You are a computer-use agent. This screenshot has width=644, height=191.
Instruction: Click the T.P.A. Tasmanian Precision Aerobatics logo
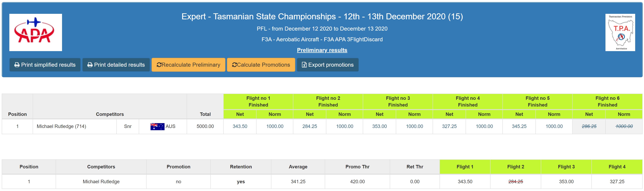point(620,32)
